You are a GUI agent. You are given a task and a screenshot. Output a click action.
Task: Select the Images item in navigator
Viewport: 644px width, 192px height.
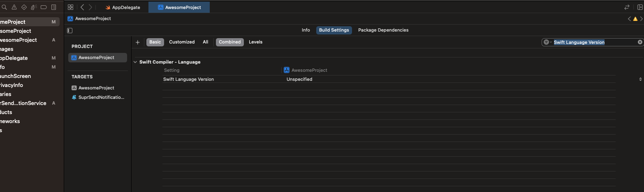(7, 49)
